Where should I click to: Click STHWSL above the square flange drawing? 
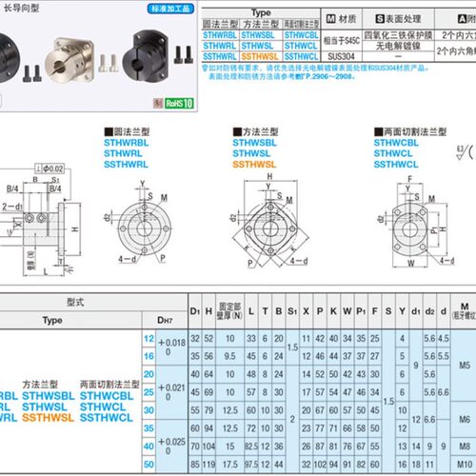[251, 153]
